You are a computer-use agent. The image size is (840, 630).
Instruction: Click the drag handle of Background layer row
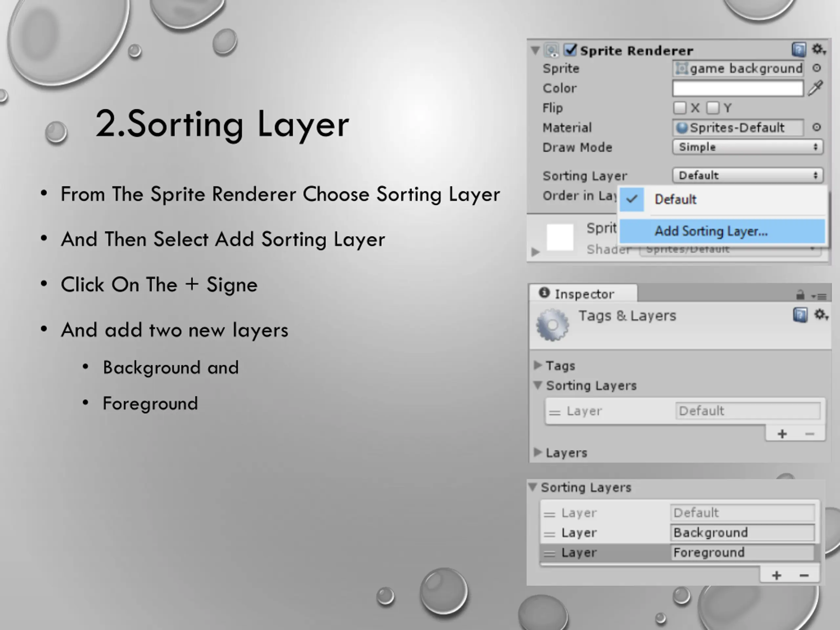[x=549, y=534]
